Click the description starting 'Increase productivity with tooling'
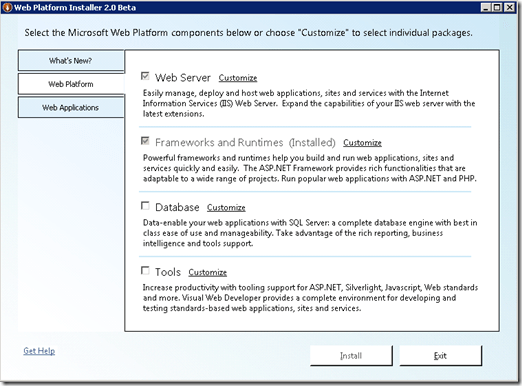The height and width of the screenshot is (386, 522). [x=310, y=298]
